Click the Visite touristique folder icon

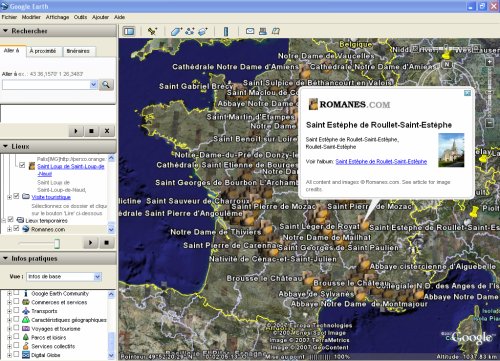pos(26,196)
